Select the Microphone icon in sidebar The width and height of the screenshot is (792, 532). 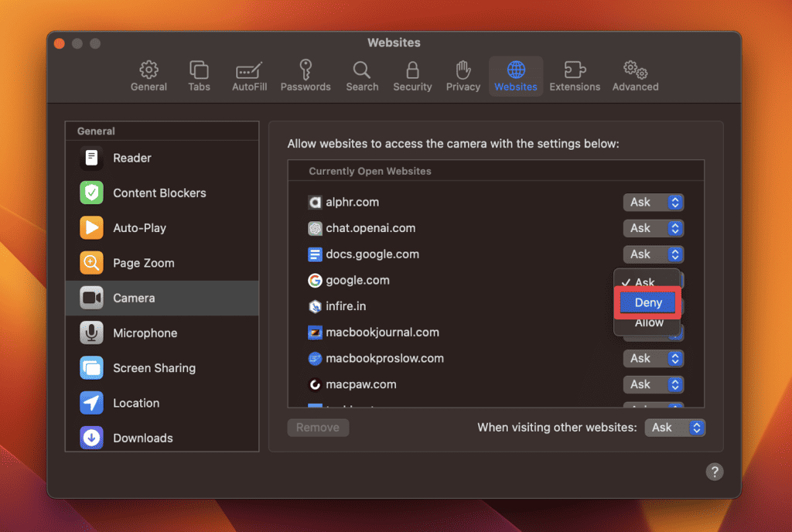pos(91,333)
